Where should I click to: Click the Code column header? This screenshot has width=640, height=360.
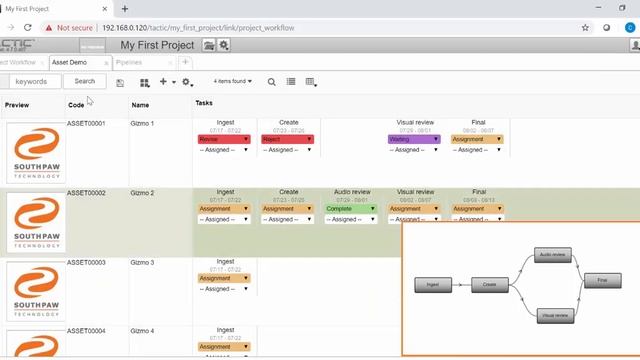tap(76, 105)
